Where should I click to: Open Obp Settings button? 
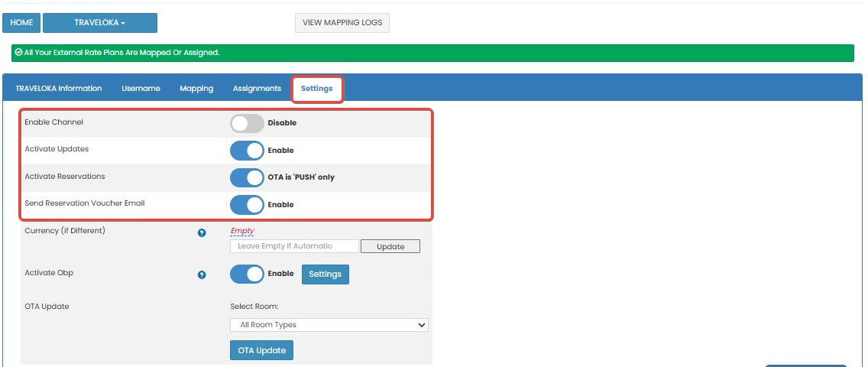click(325, 274)
